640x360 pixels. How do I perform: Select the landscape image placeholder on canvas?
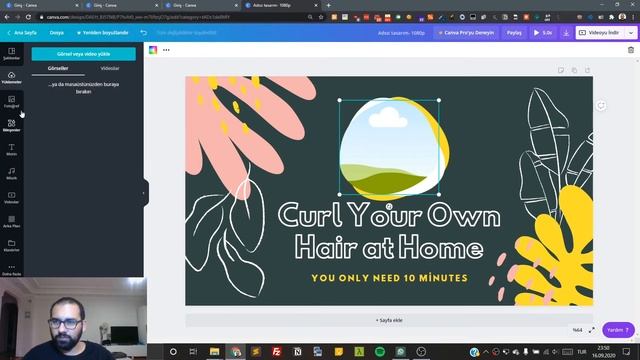coord(389,147)
